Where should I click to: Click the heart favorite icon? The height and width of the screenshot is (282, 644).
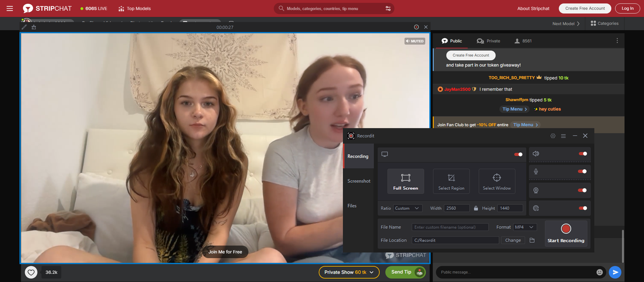31,272
